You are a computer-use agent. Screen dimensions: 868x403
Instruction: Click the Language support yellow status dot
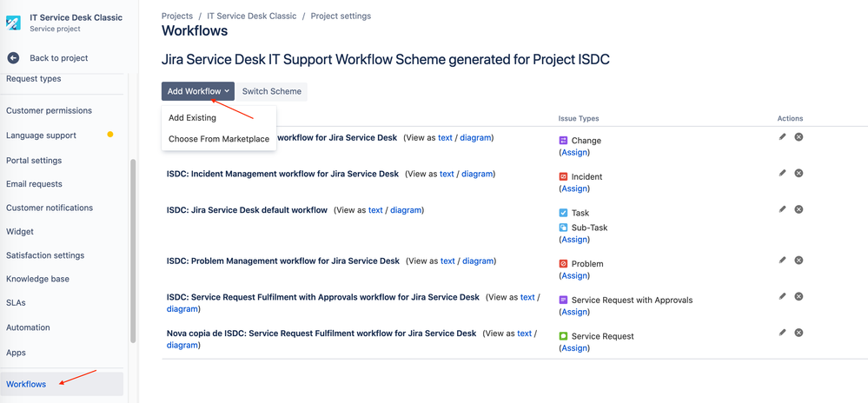pyautogui.click(x=110, y=135)
